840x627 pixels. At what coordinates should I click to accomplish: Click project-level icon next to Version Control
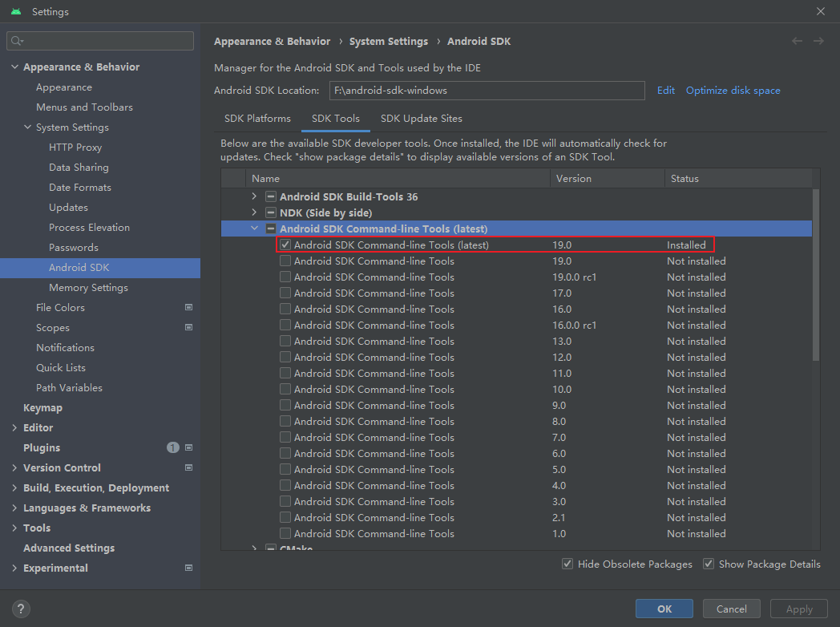tap(188, 467)
